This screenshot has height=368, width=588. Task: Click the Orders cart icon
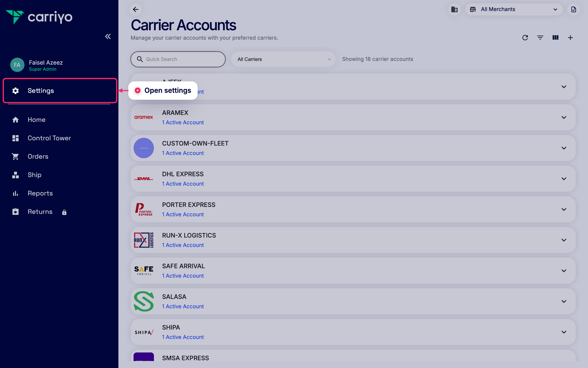coord(16,156)
